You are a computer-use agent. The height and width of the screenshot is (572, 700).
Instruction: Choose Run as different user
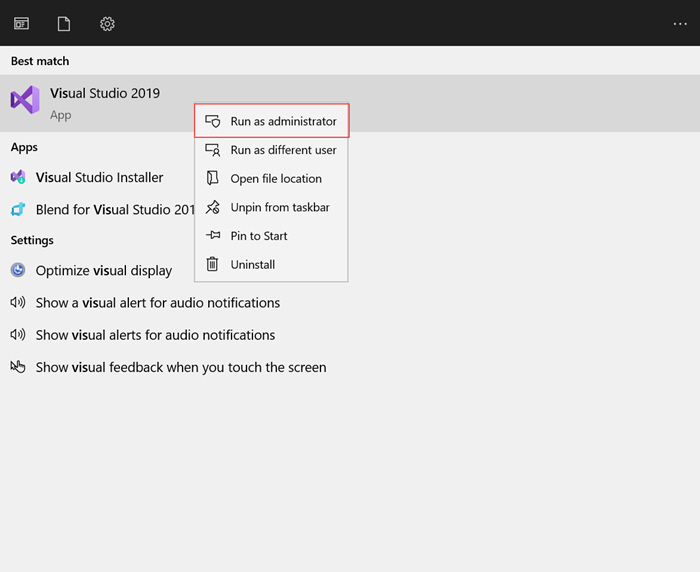point(271,150)
